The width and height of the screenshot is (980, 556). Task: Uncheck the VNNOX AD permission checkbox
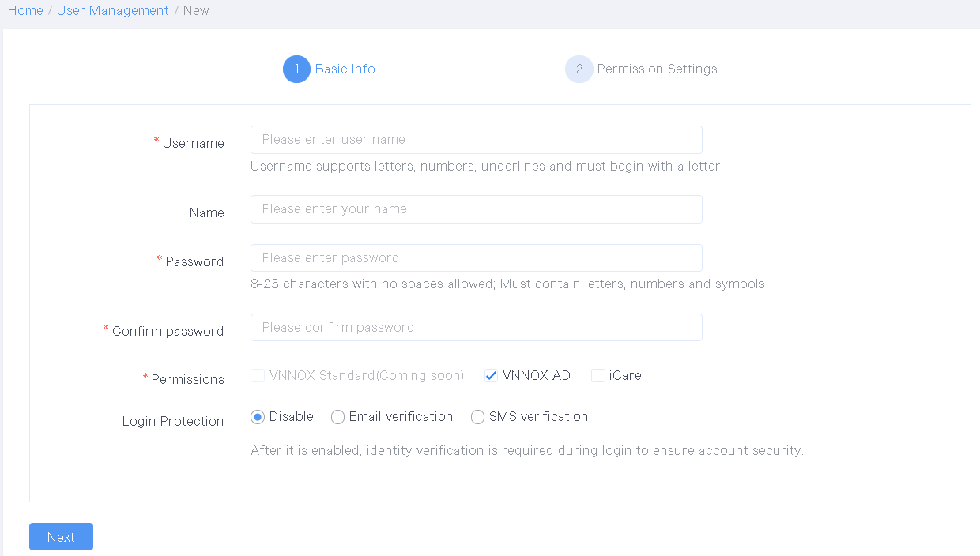492,376
